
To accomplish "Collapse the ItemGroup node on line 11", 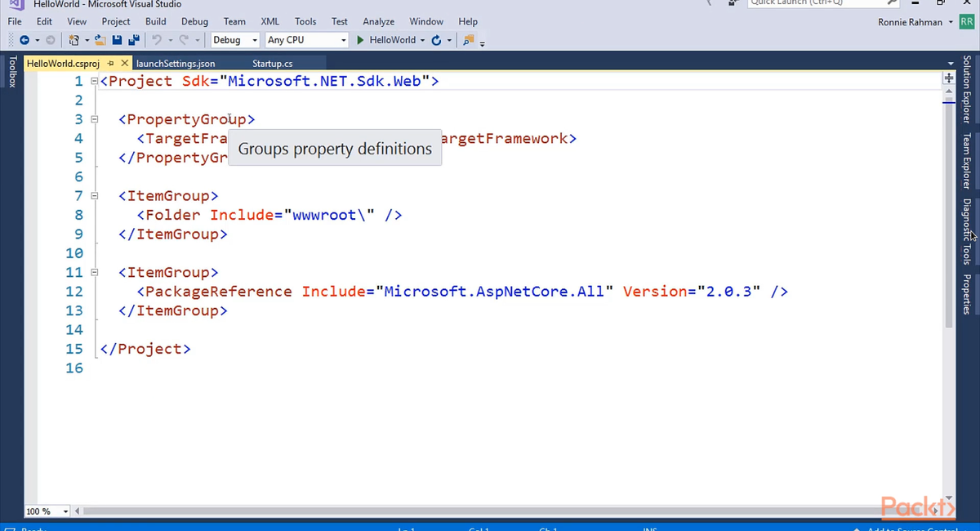I will 96,272.
